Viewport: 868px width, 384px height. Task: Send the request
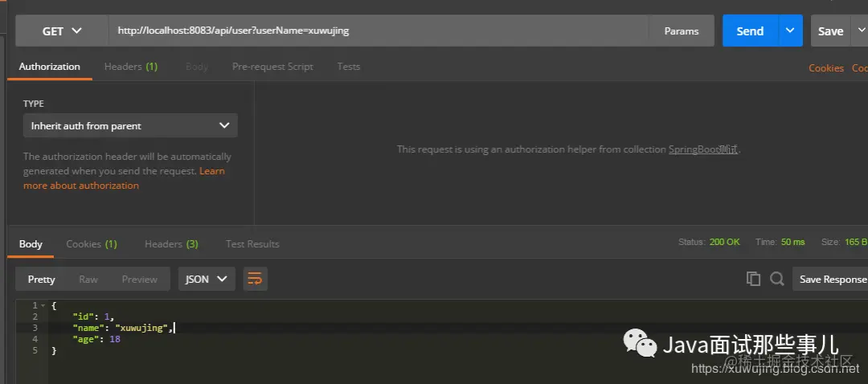[x=750, y=31]
